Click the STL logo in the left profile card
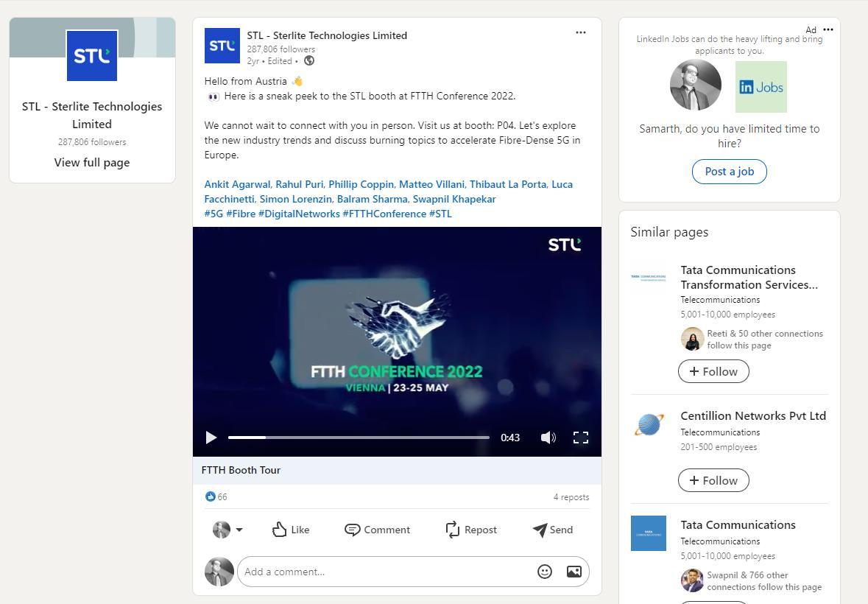Image resolution: width=868 pixels, height=604 pixels. 92,55
